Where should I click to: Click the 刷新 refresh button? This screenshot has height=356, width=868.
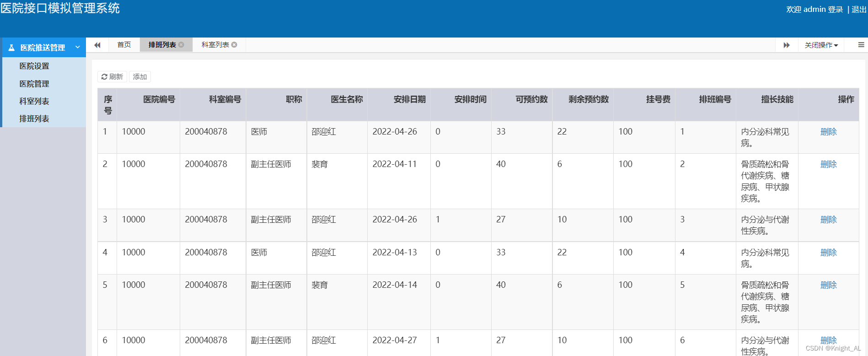[x=112, y=77]
